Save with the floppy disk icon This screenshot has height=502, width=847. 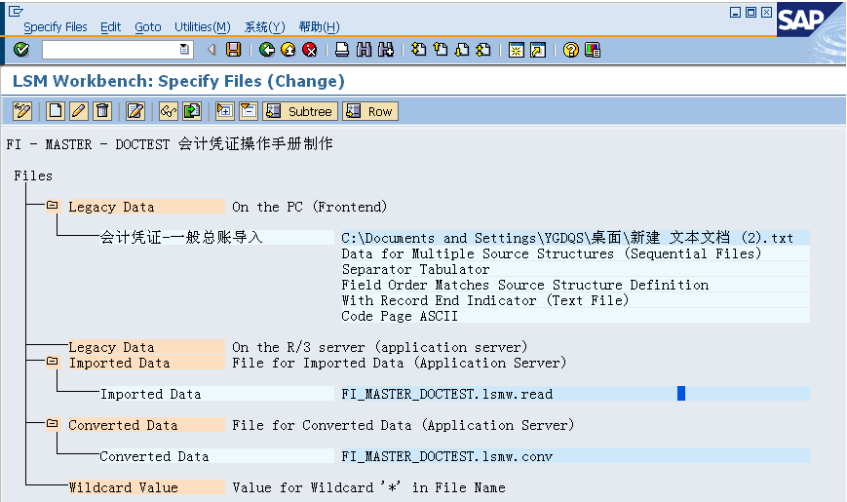point(233,50)
